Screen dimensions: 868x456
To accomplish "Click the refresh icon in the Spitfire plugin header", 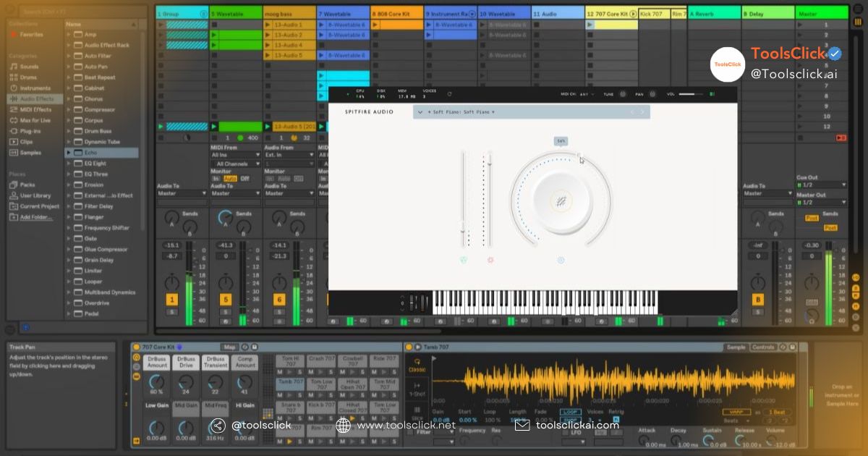I will pos(449,93).
